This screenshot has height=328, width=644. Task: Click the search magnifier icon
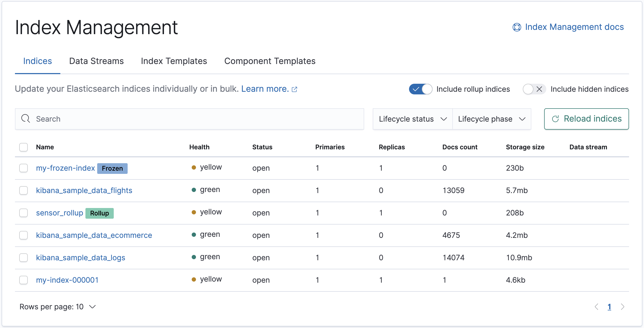tap(26, 119)
